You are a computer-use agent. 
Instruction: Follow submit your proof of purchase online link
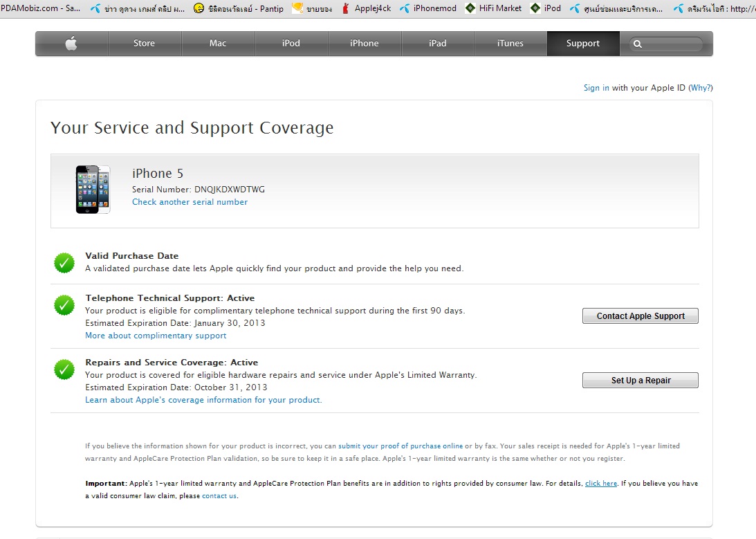[400, 446]
